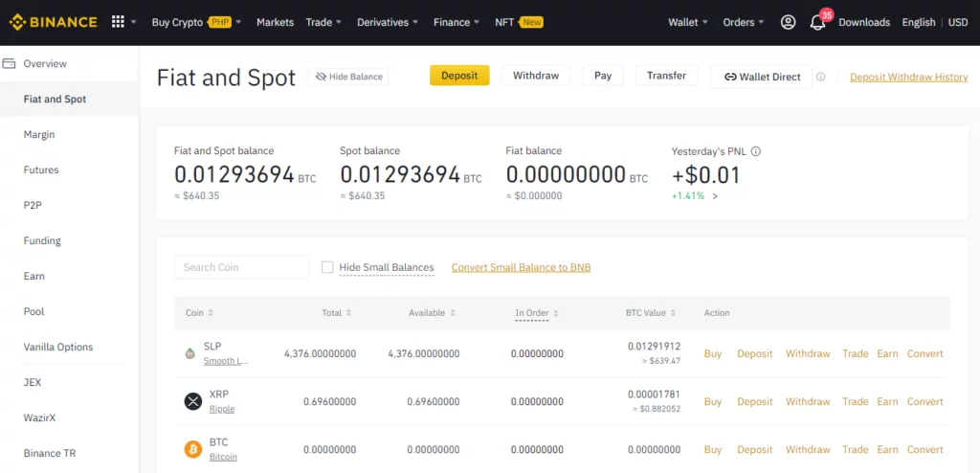Click Buy in the SLP row

coord(712,353)
